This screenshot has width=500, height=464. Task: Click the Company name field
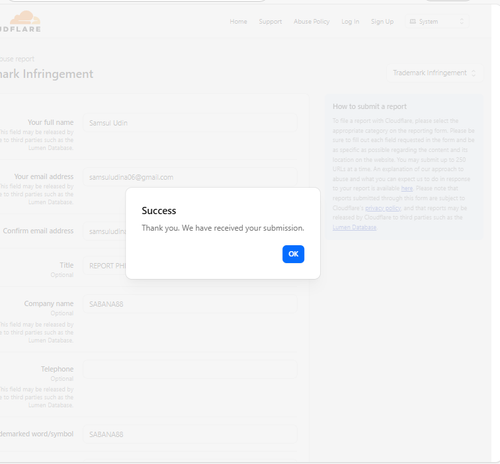pos(190,304)
